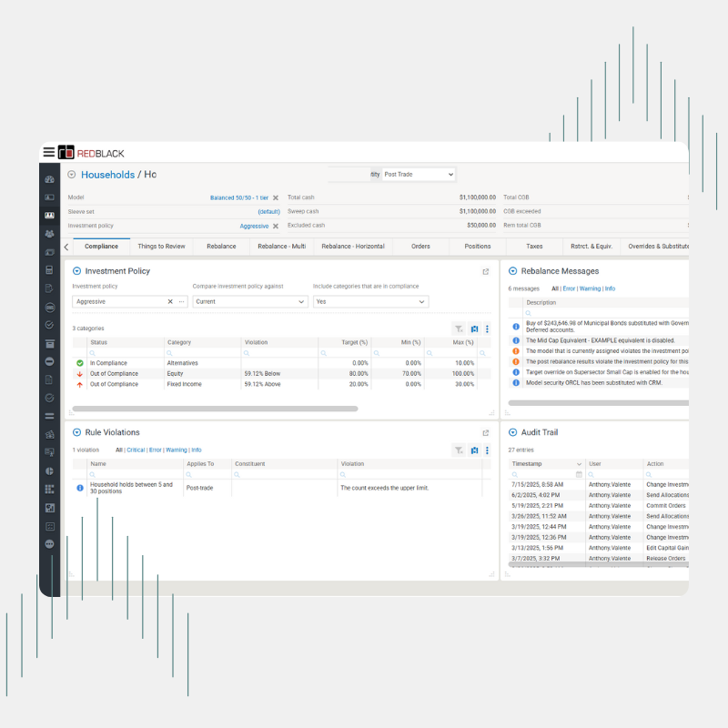This screenshot has height=728, width=728.
Task: Select the 7/15/2025, 8:58 AM audit entry
Action: click(x=599, y=485)
